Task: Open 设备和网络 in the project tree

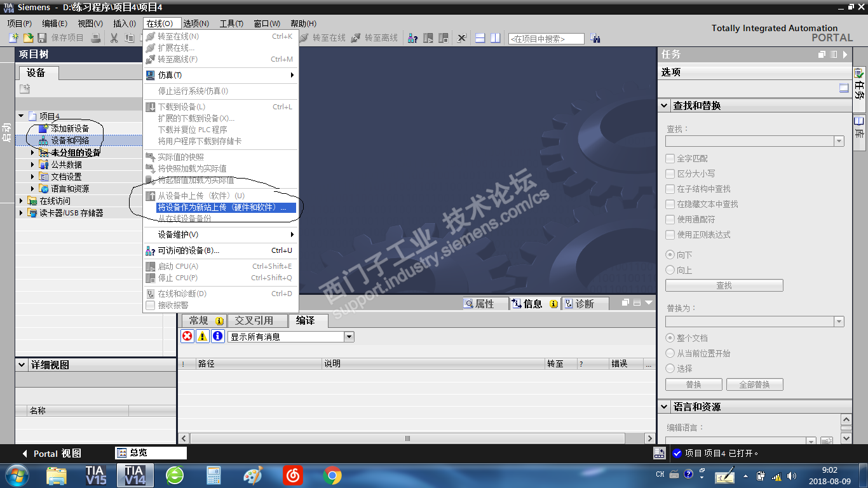Action: 70,140
